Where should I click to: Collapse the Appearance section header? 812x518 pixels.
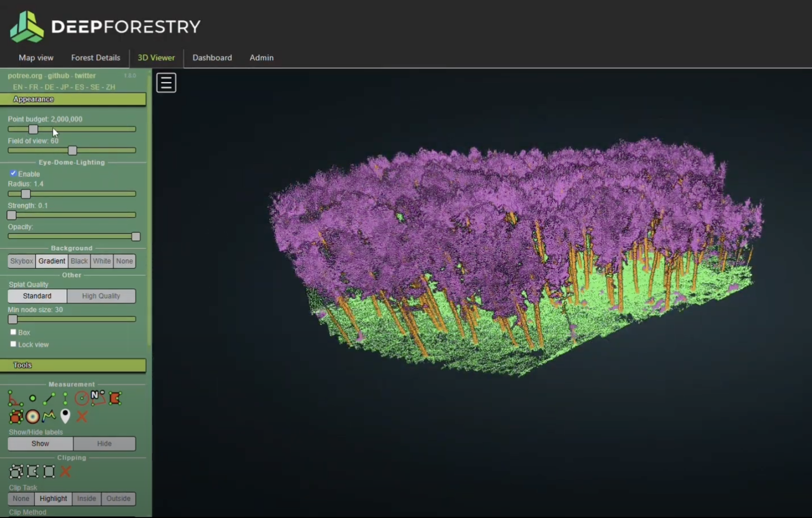pyautogui.click(x=73, y=99)
